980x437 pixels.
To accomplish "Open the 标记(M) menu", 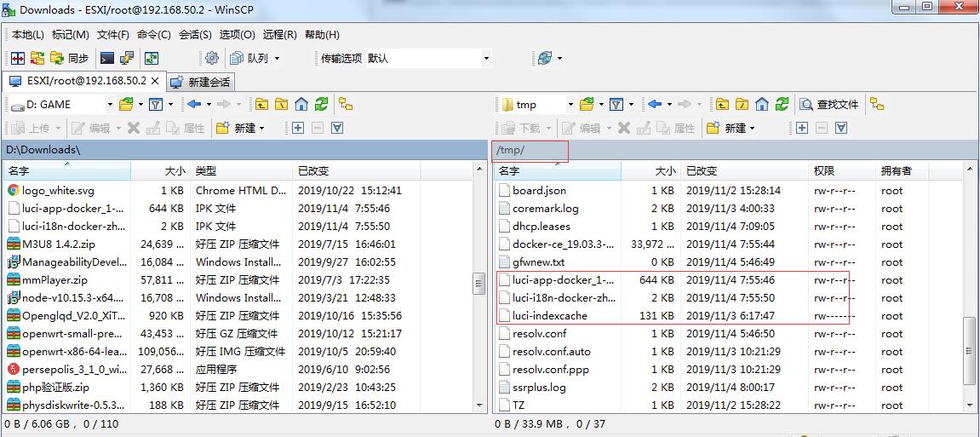I will (70, 35).
